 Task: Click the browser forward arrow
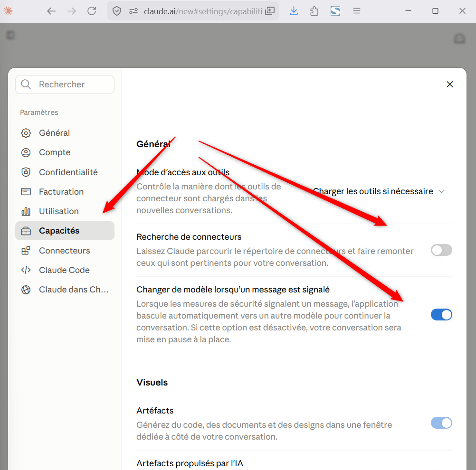(x=72, y=11)
